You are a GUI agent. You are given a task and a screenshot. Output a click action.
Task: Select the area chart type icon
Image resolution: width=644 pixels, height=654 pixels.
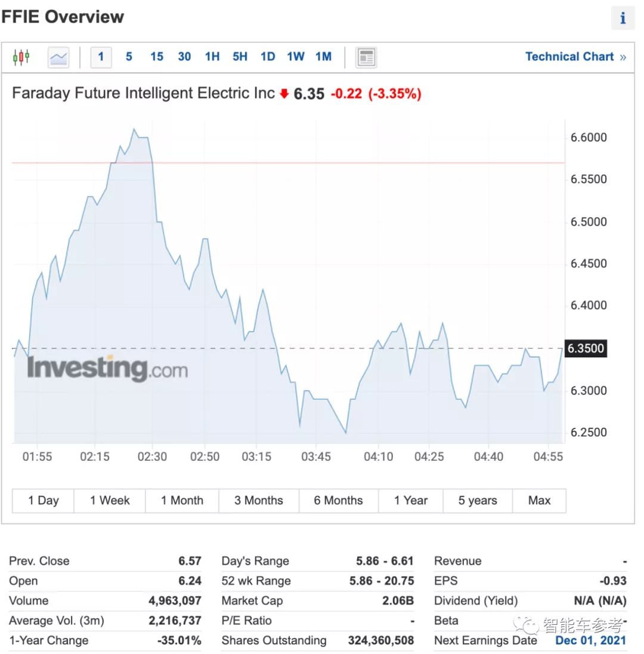(58, 57)
